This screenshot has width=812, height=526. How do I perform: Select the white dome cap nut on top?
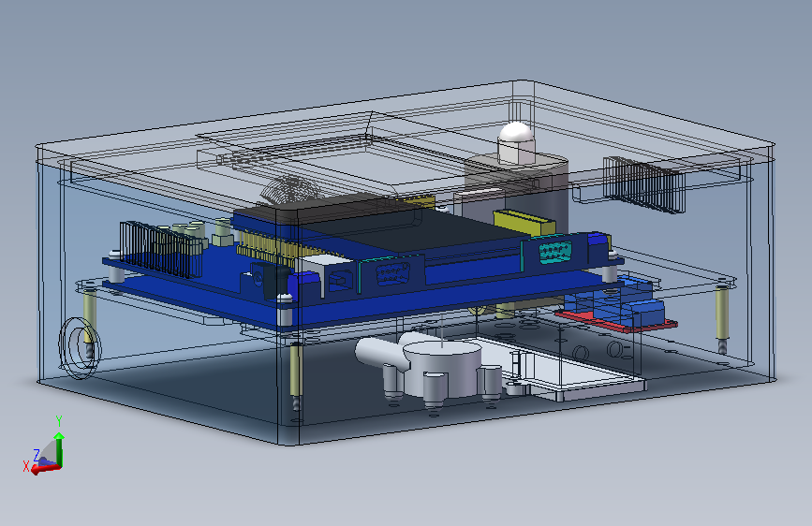[516, 142]
